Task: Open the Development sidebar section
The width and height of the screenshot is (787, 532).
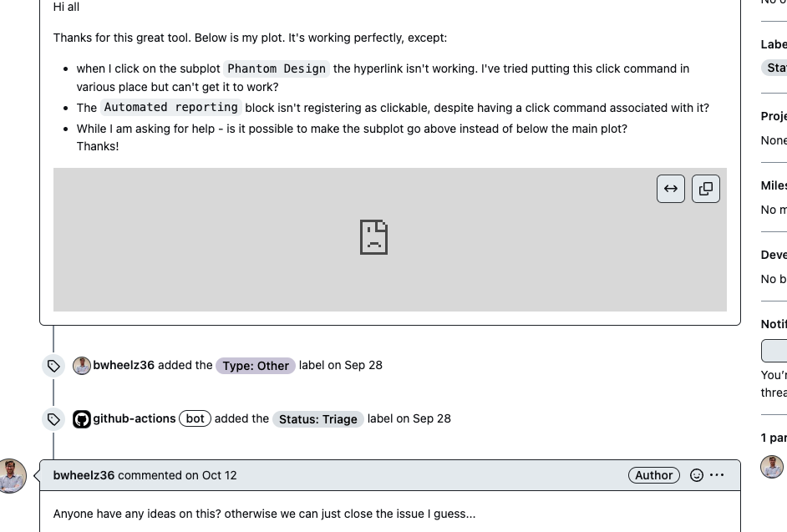Action: (773, 254)
